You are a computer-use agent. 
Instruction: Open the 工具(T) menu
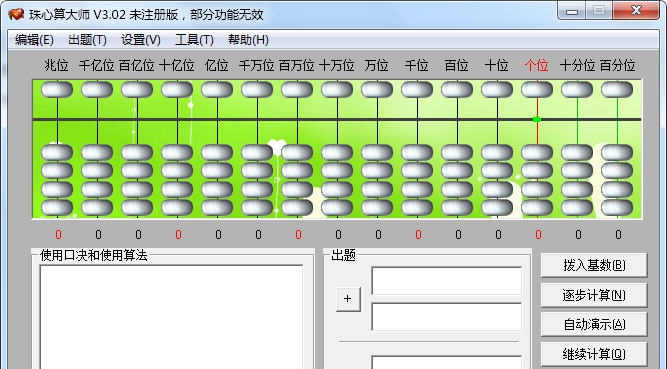194,40
